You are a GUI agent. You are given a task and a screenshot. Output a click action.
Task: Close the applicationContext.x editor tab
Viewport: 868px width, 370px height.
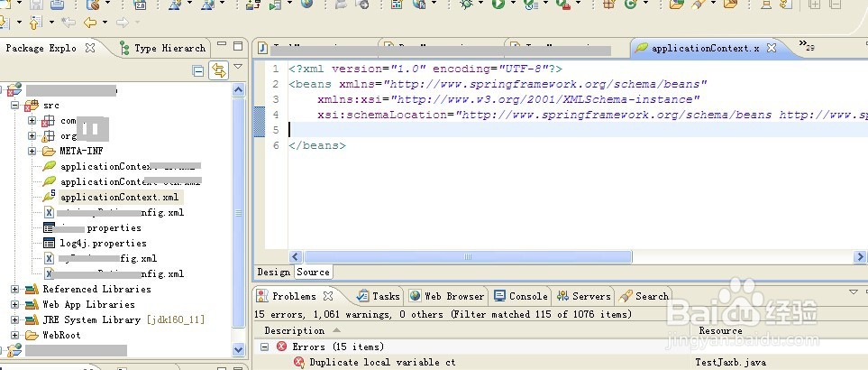point(772,48)
